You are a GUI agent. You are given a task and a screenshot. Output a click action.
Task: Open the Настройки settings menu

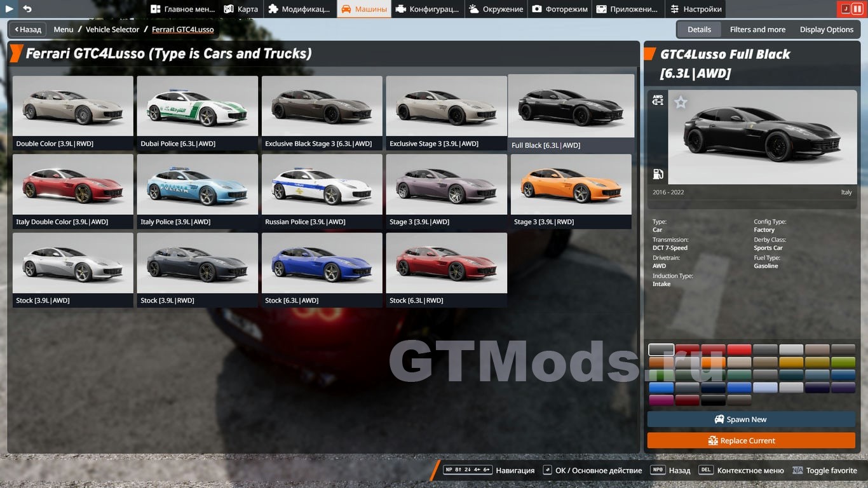(695, 9)
